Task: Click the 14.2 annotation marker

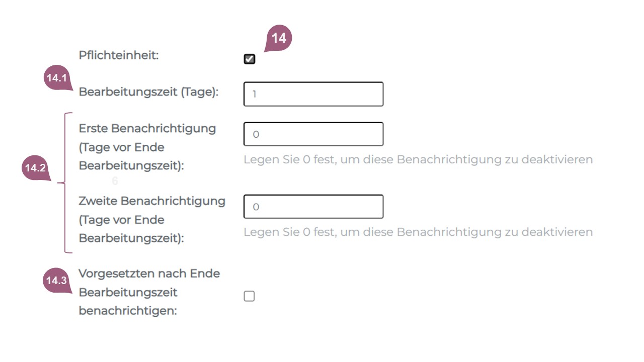Action: (x=35, y=168)
